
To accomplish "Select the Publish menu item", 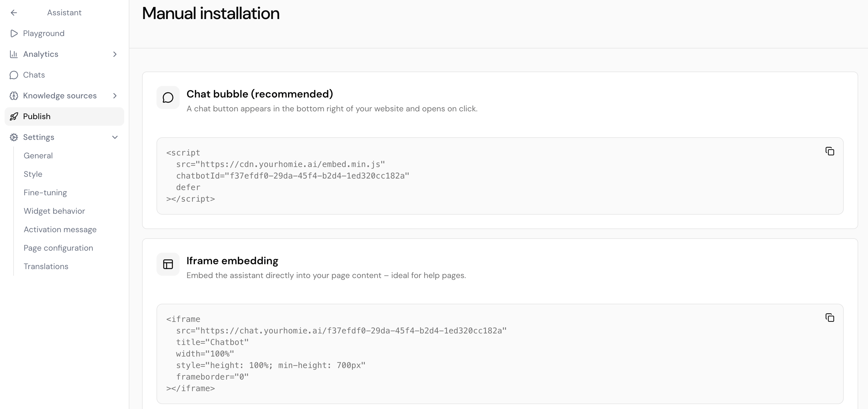I will pyautogui.click(x=64, y=117).
